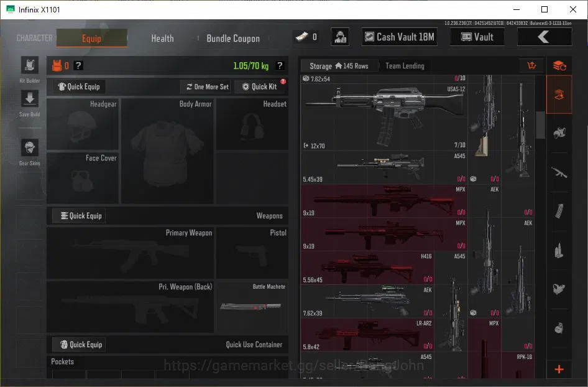This screenshot has height=387, width=588.
Task: Switch to the Equip tab
Action: pyautogui.click(x=91, y=39)
